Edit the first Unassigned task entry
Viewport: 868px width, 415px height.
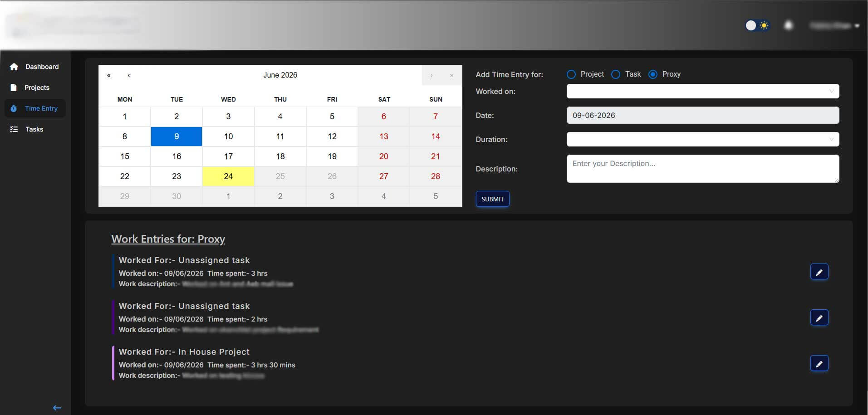819,272
